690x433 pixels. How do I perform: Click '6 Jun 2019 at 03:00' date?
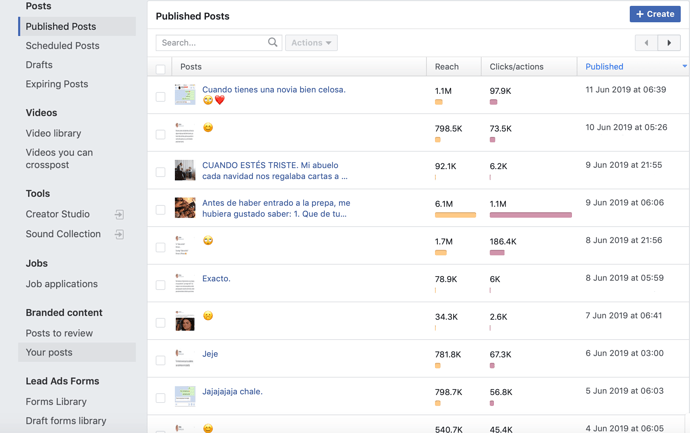point(624,353)
